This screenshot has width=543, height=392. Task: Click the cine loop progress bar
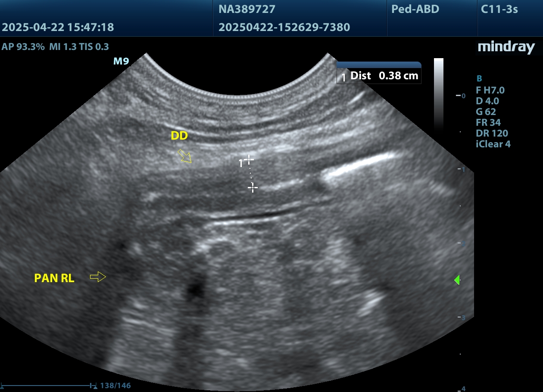click(48, 385)
